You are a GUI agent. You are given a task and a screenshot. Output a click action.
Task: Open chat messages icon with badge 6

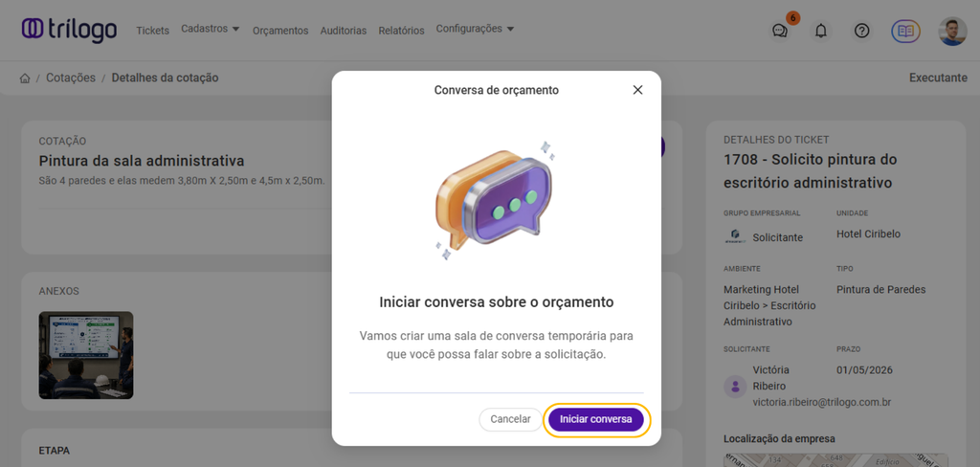click(780, 31)
